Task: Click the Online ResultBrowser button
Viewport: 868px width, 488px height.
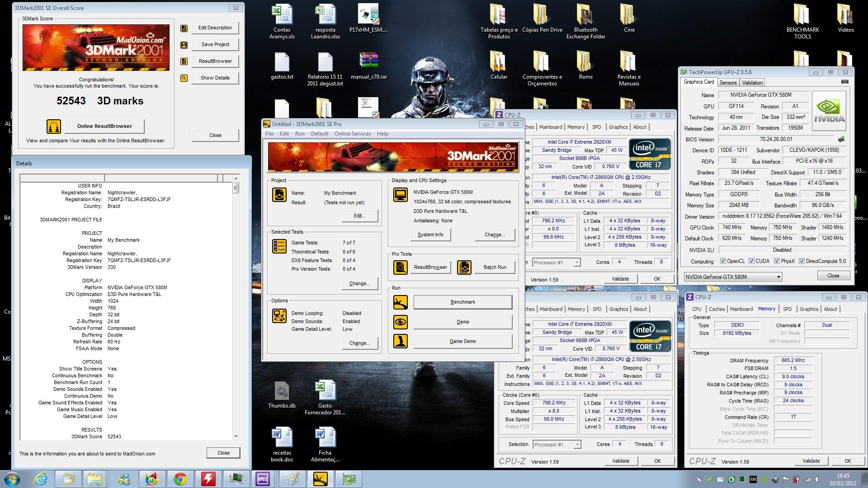Action: [104, 126]
